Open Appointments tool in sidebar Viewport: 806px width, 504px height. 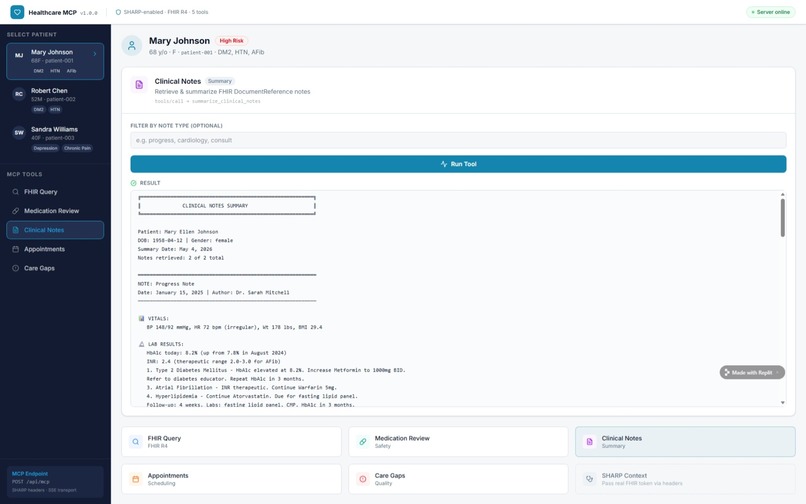(55, 249)
